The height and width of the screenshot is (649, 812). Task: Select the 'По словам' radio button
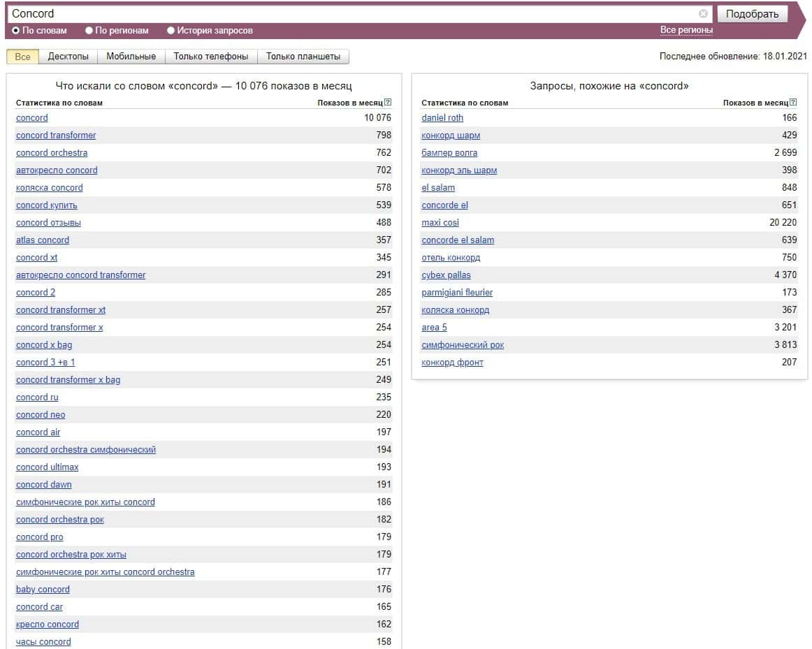pyautogui.click(x=16, y=31)
